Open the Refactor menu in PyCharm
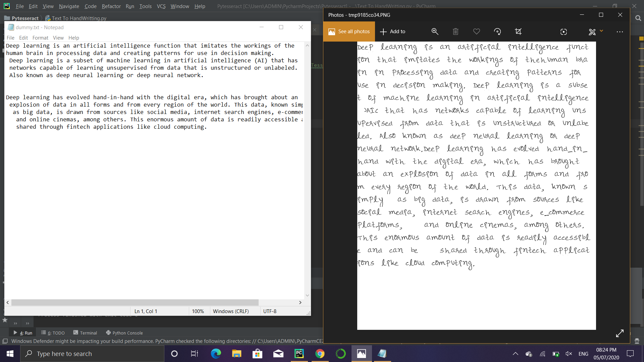The width and height of the screenshot is (644, 362). (x=111, y=6)
